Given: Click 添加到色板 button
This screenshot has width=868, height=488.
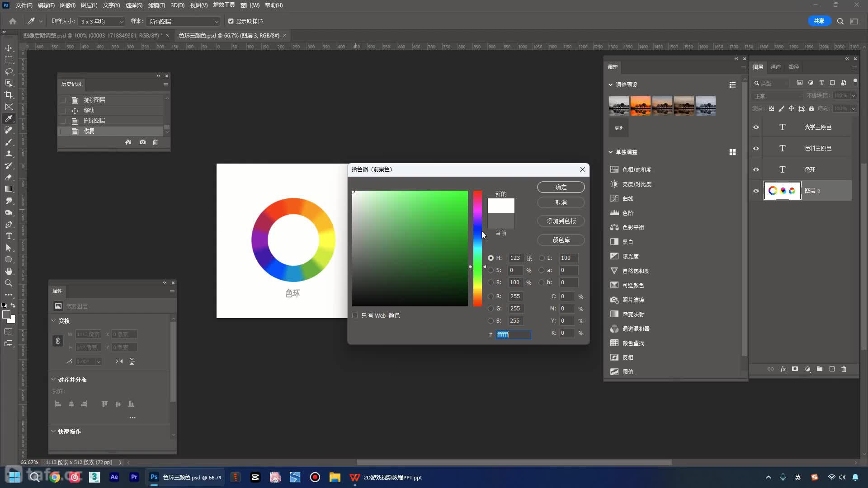Looking at the screenshot, I should coord(561,221).
